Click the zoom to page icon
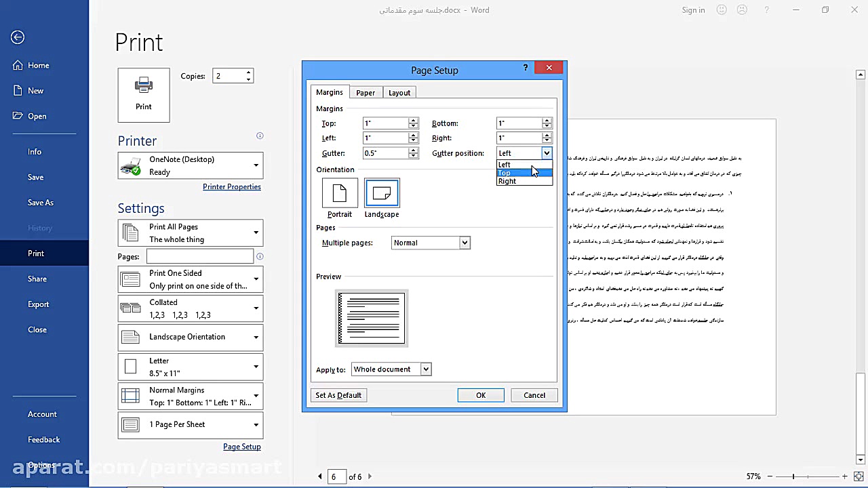This screenshot has height=488, width=868. (x=860, y=476)
